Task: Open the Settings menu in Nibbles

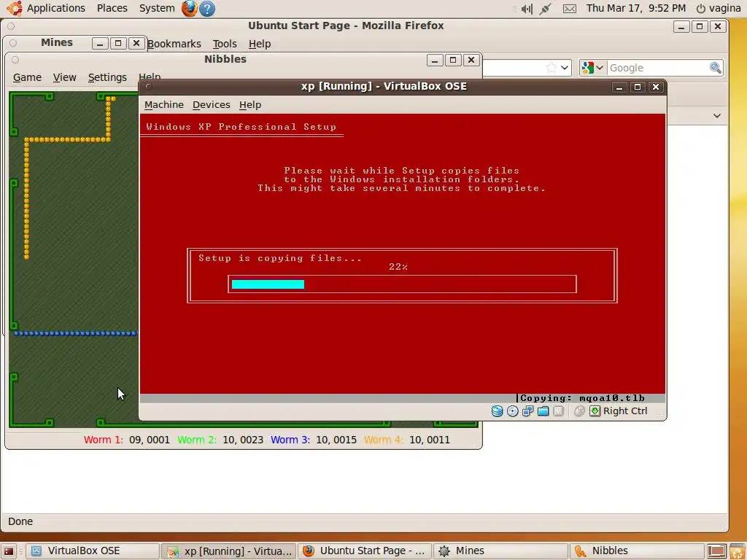Action: (107, 77)
